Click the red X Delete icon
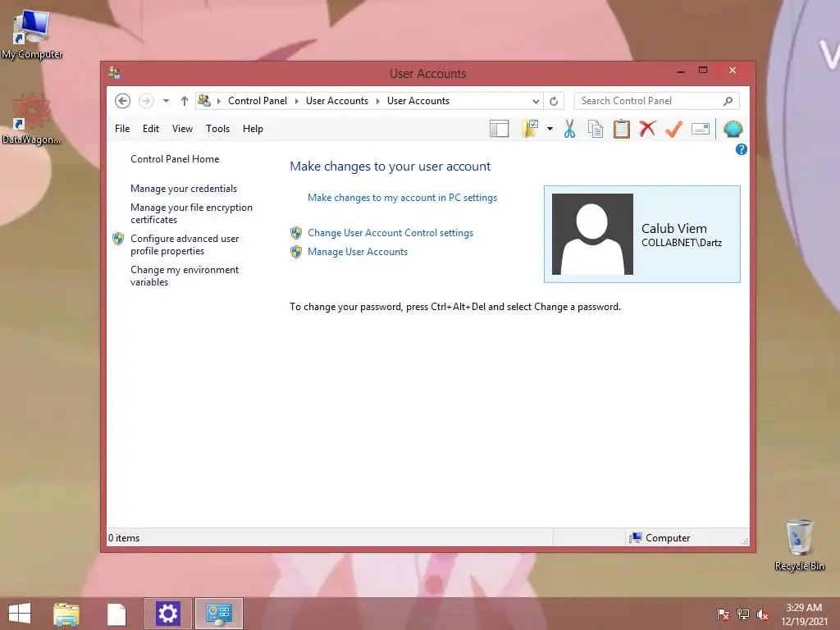 (x=647, y=129)
